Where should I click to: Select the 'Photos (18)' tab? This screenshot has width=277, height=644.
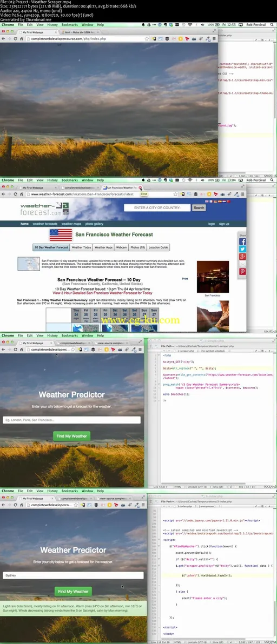coord(137,247)
